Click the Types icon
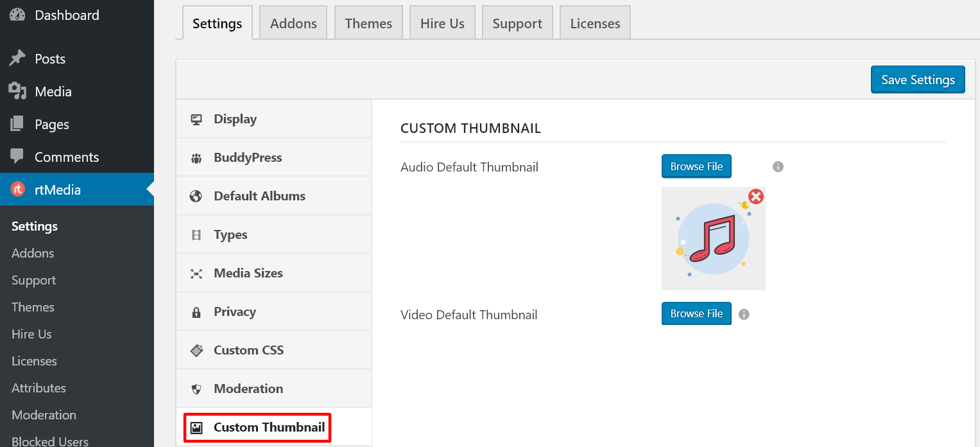Viewport: 980px width, 447px height. 196,234
